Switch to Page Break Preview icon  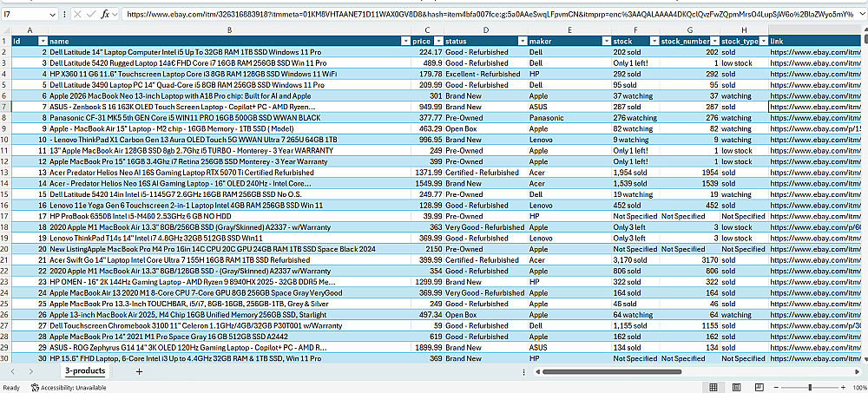pos(760,388)
